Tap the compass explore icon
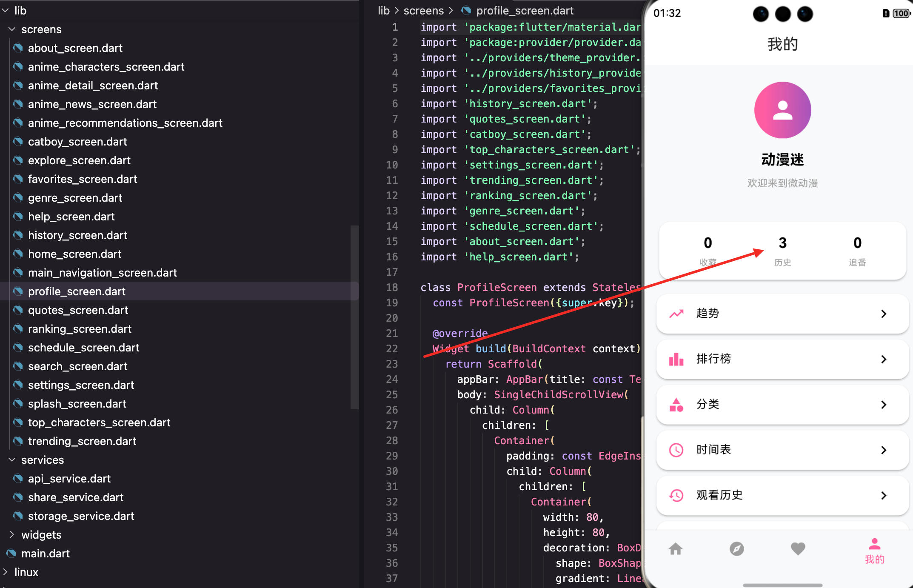Image resolution: width=913 pixels, height=588 pixels. pos(737,549)
